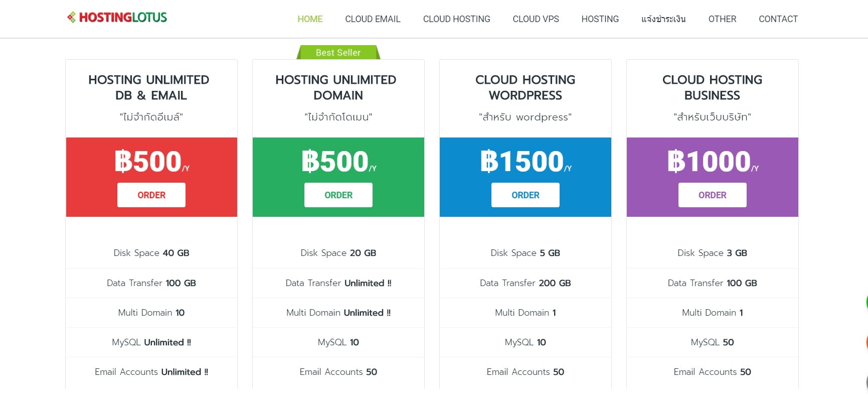The height and width of the screenshot is (405, 868).
Task: Click the "ไม่จำกัดอีเมล์" subtitle
Action: click(151, 117)
